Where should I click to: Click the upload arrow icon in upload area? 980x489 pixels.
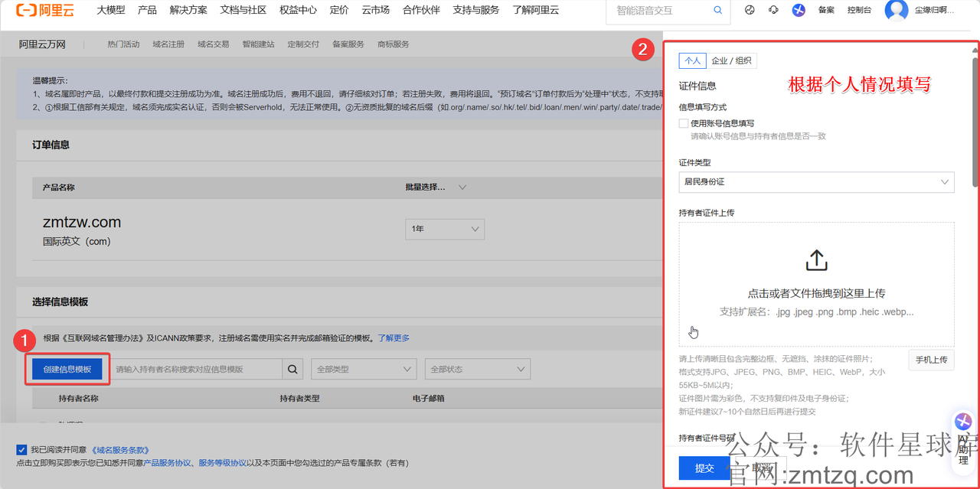[817, 260]
